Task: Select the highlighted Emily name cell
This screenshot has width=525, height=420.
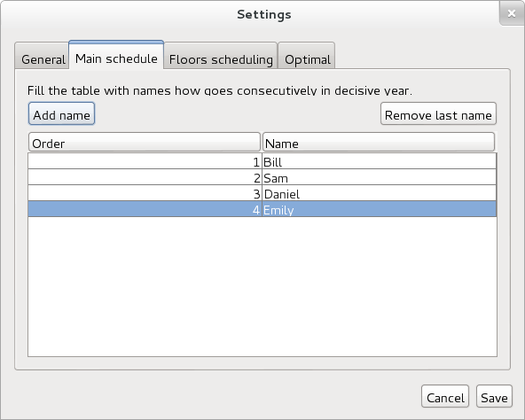Action: coord(379,209)
